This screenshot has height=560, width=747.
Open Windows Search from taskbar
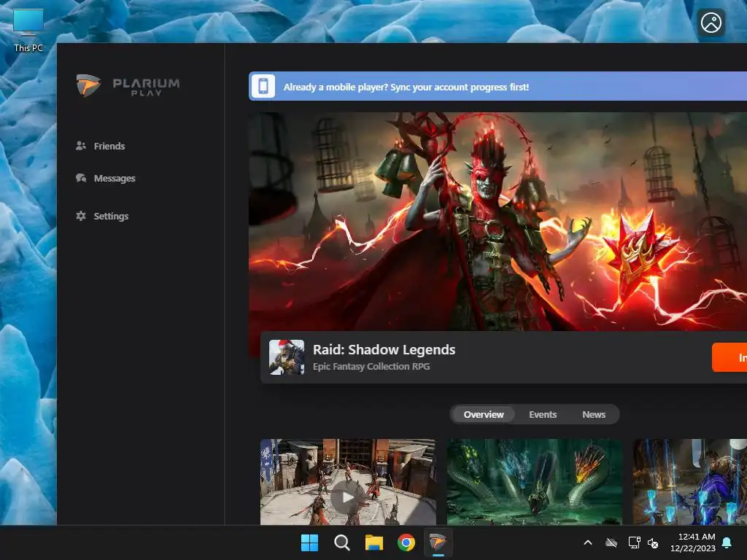coord(341,542)
